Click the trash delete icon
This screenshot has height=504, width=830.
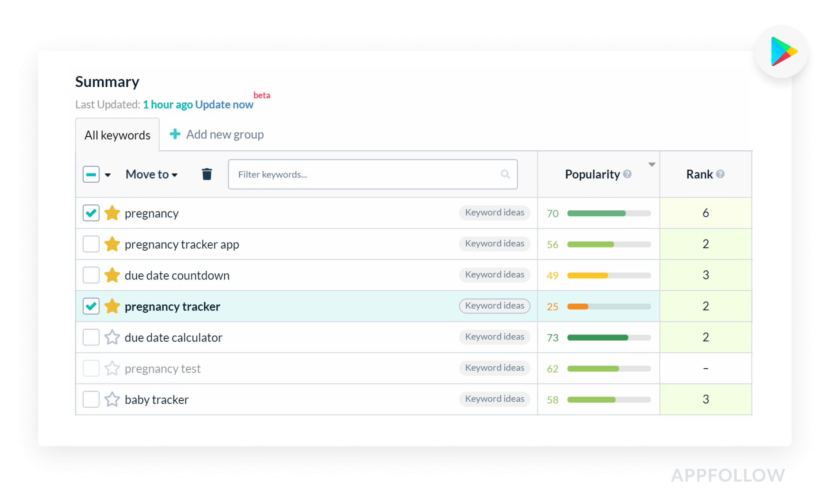207,174
